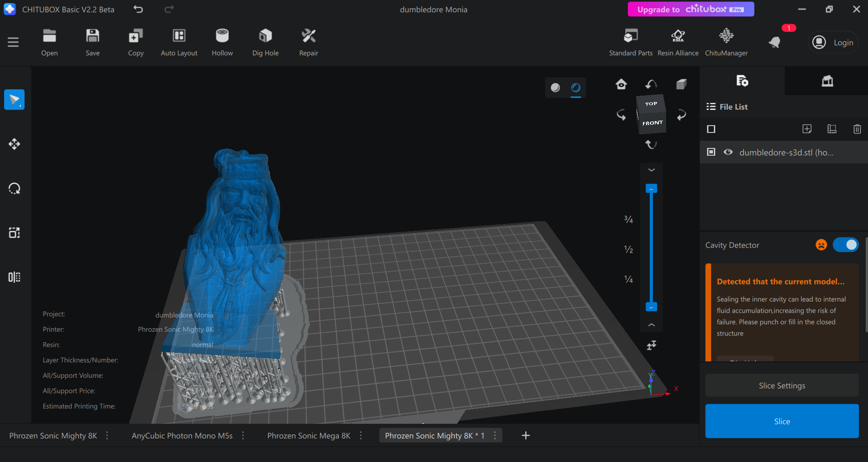868x462 pixels.
Task: Open options menu for AnyCubic Photon Mono M5s tab
Action: click(243, 436)
